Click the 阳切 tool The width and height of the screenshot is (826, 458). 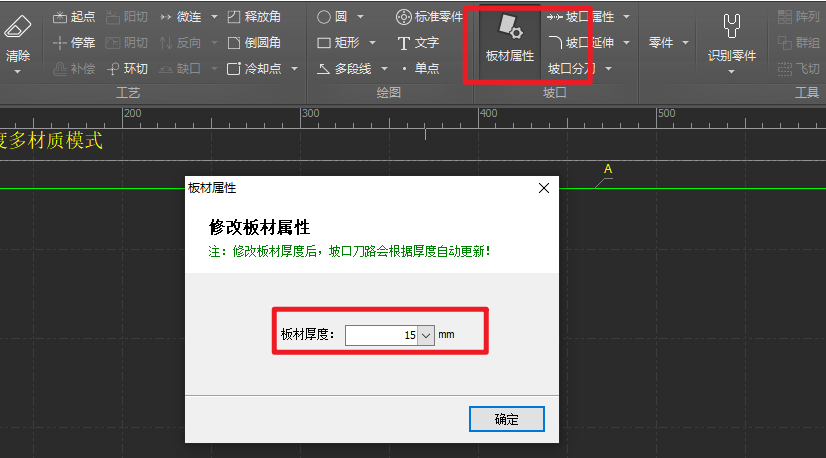pos(127,17)
